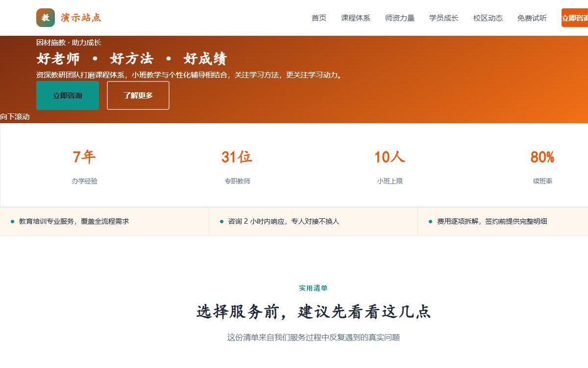Click the 80% statistic value

click(542, 157)
